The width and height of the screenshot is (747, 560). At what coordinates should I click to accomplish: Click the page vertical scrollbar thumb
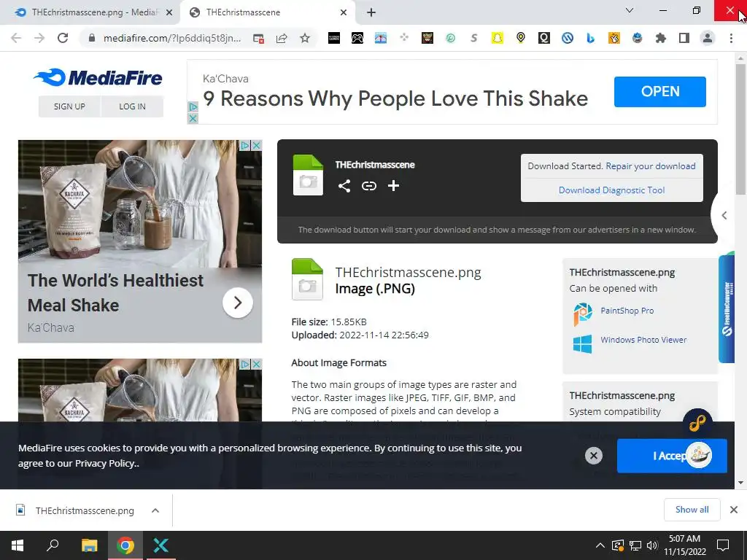(x=740, y=128)
